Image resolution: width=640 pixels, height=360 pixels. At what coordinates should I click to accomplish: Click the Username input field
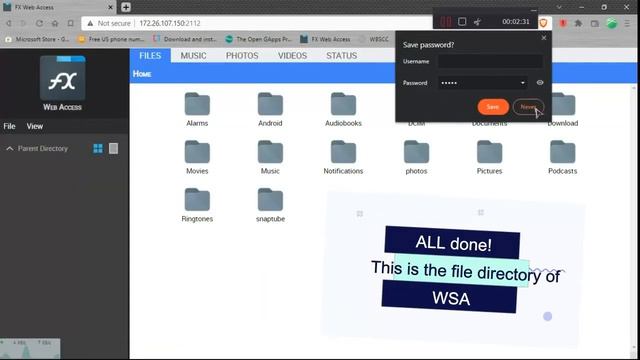pyautogui.click(x=490, y=61)
